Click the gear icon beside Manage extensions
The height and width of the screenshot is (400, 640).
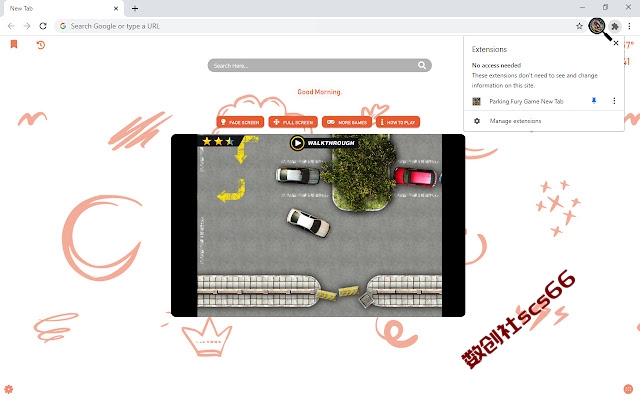click(x=477, y=121)
